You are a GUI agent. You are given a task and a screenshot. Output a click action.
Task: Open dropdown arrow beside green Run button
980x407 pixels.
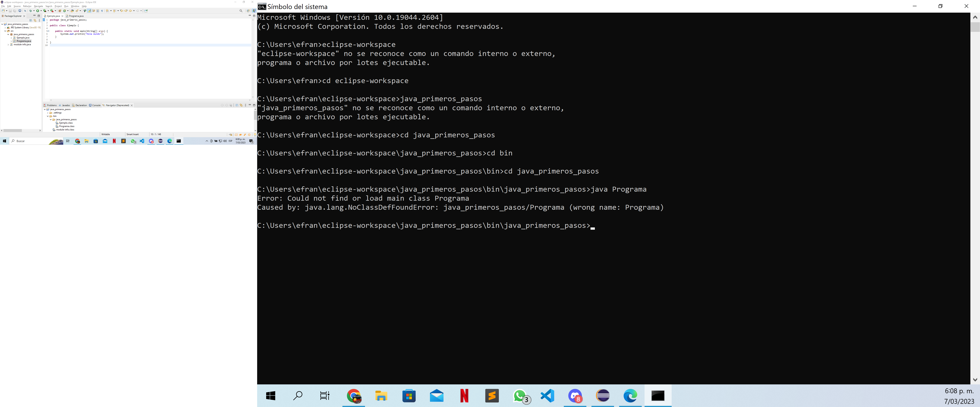[41, 11]
